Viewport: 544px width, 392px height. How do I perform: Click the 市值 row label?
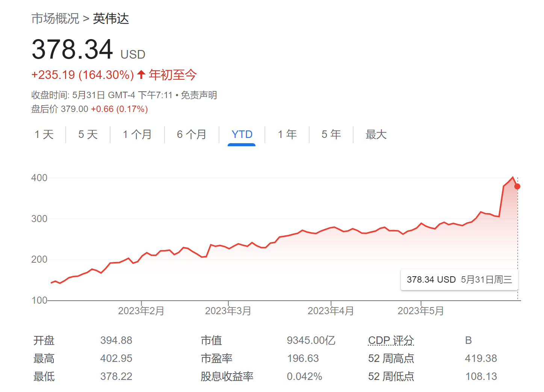(x=211, y=340)
